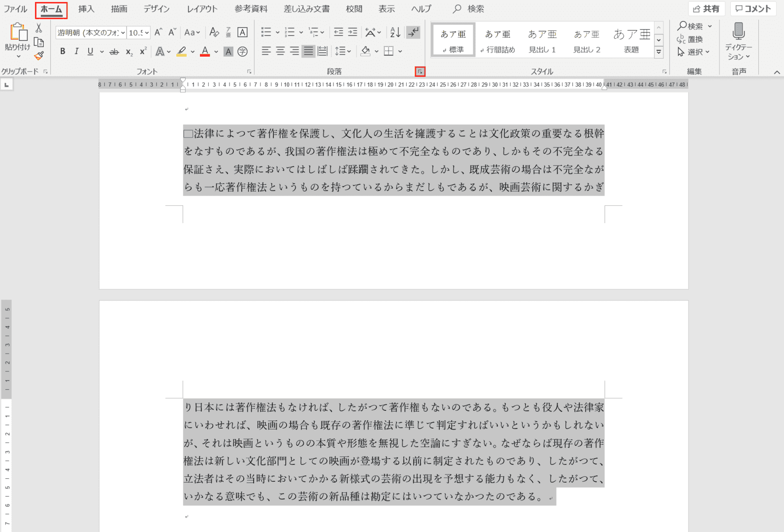
Task: Open the Change Case (Aa) dropdown
Action: (192, 33)
